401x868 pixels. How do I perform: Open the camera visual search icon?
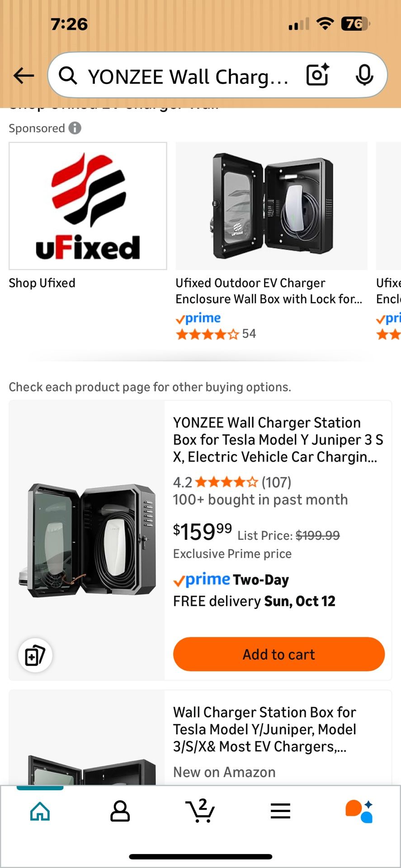[317, 75]
